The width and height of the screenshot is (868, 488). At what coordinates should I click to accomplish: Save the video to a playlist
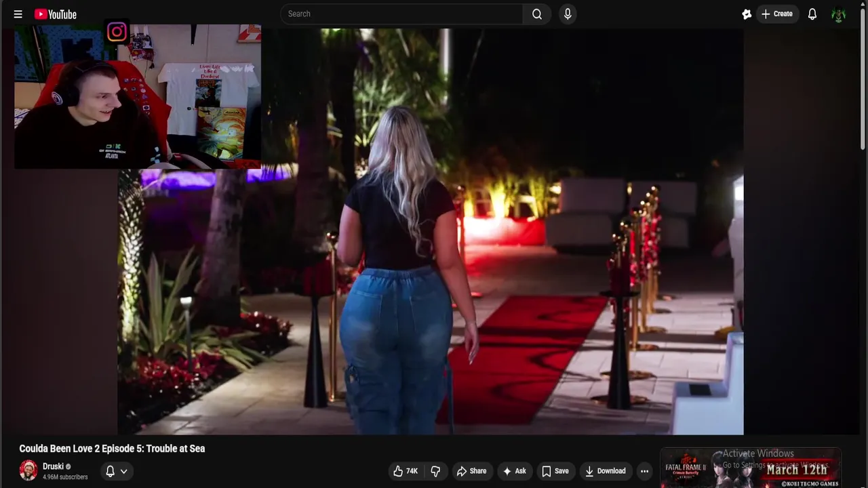(555, 471)
